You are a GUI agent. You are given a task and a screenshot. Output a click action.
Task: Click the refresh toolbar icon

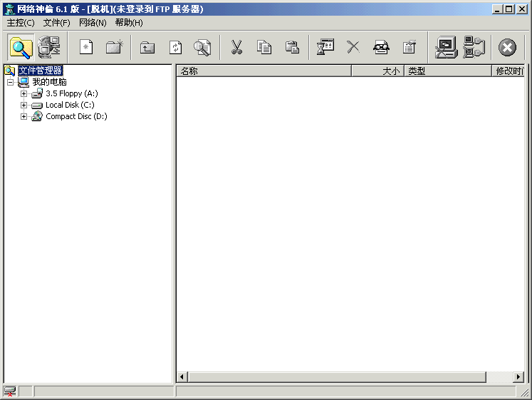coord(175,48)
